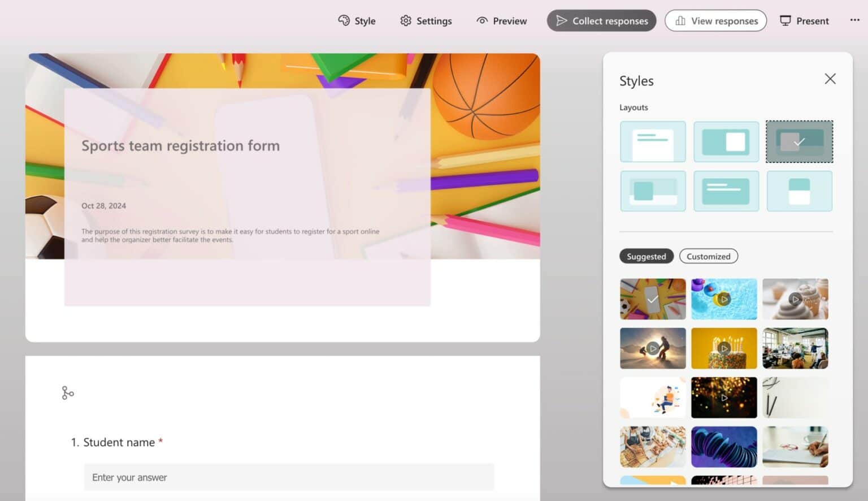Click the branching icon above question 1
Image resolution: width=868 pixels, height=501 pixels.
pos(68,393)
